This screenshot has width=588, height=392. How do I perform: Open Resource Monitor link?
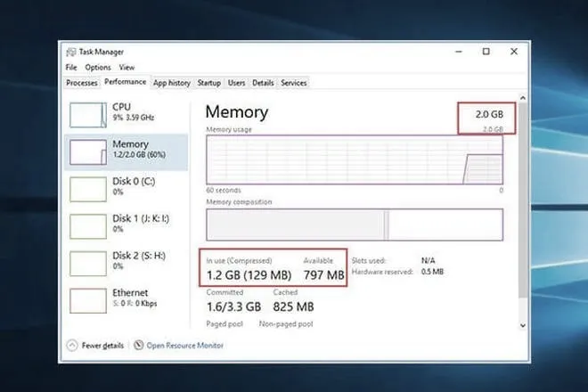click(x=185, y=346)
